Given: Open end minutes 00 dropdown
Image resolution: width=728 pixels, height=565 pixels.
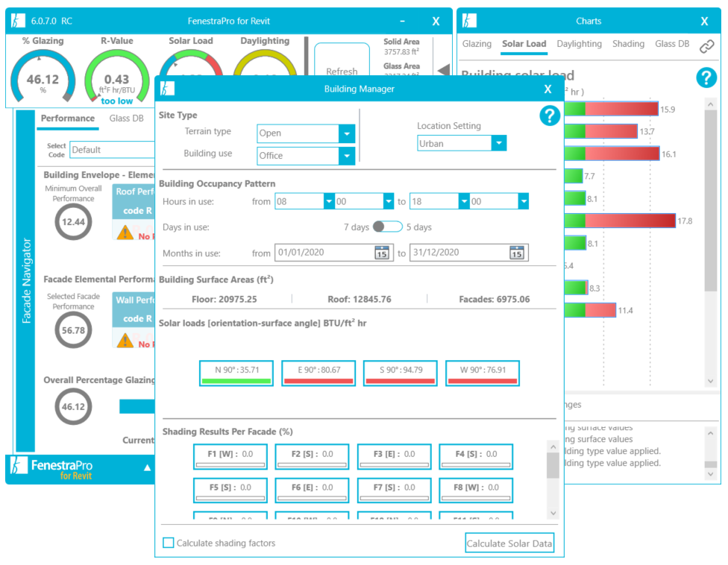Looking at the screenshot, I should coord(524,201).
